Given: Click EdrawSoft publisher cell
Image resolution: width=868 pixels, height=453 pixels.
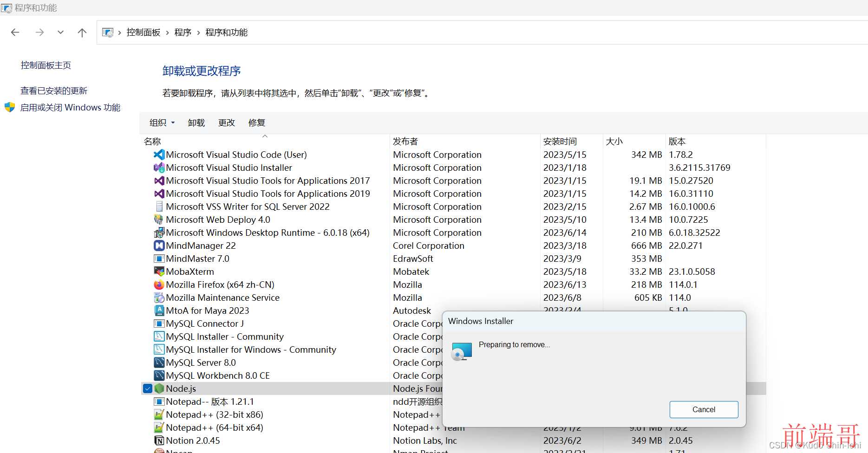Looking at the screenshot, I should (413, 259).
